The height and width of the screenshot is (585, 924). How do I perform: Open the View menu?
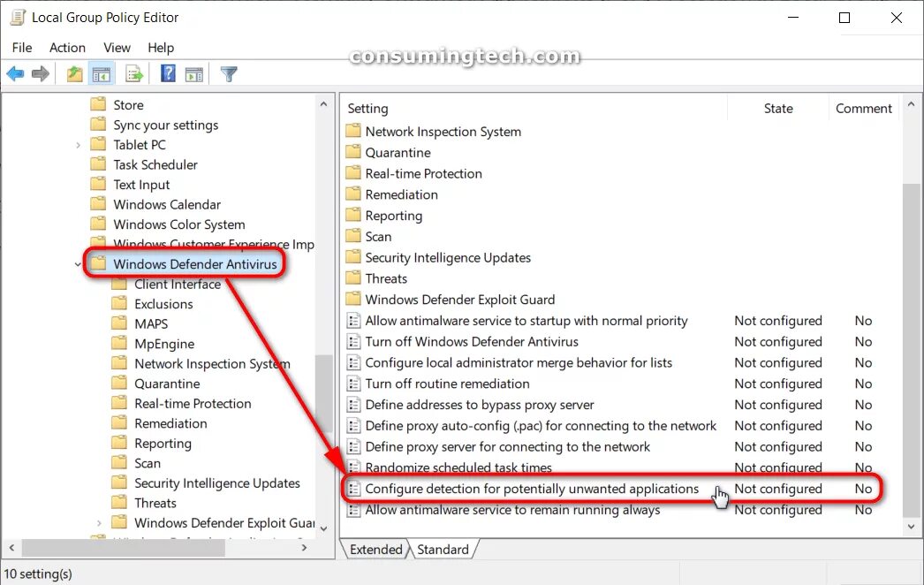click(x=117, y=48)
